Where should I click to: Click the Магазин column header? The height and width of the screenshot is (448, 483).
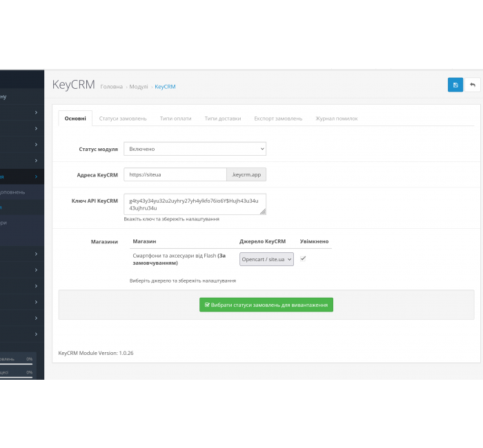click(144, 241)
